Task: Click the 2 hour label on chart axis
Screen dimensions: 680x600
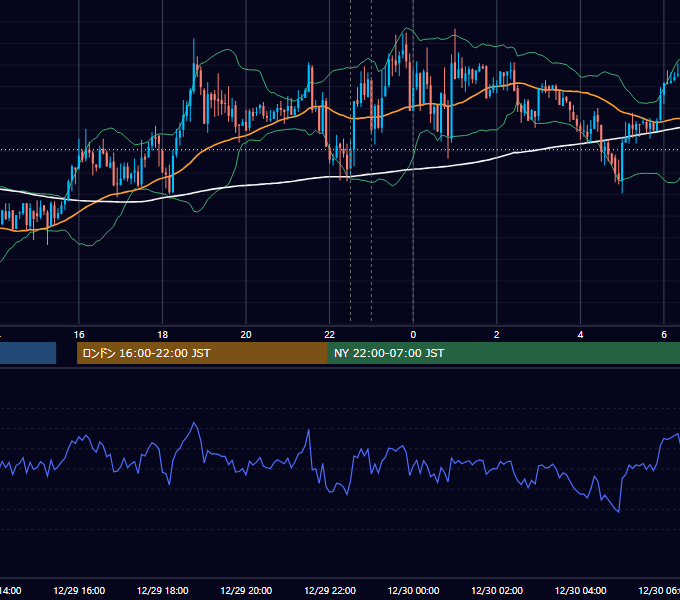Action: (x=497, y=335)
